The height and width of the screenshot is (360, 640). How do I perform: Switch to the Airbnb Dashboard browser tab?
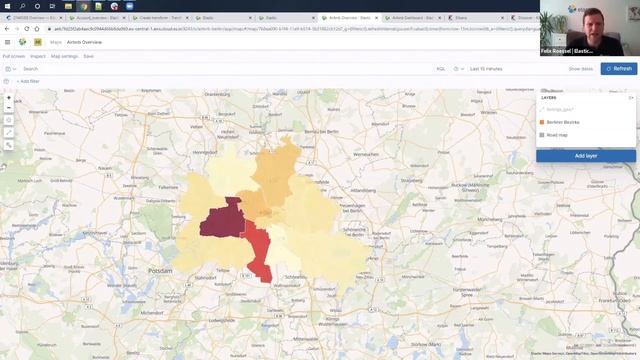pyautogui.click(x=412, y=18)
